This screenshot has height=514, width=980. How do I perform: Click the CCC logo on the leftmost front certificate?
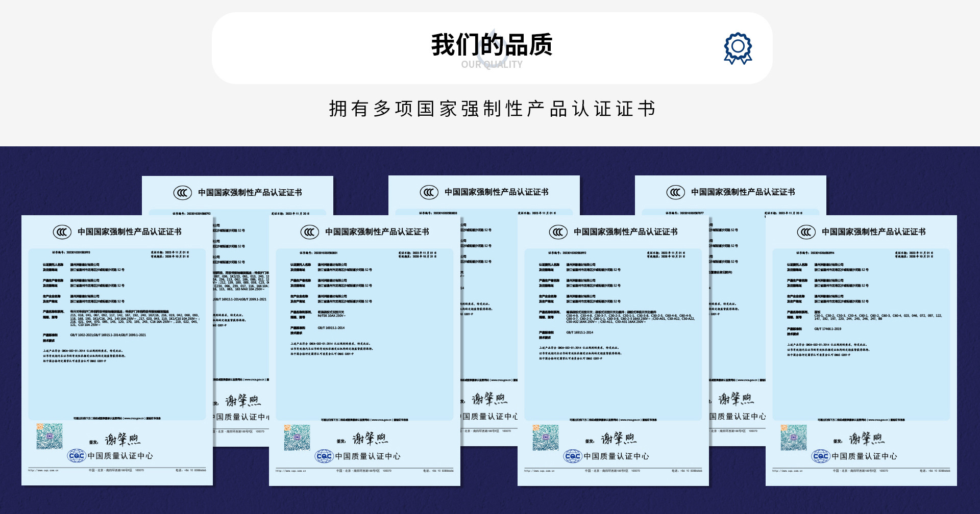tap(62, 233)
